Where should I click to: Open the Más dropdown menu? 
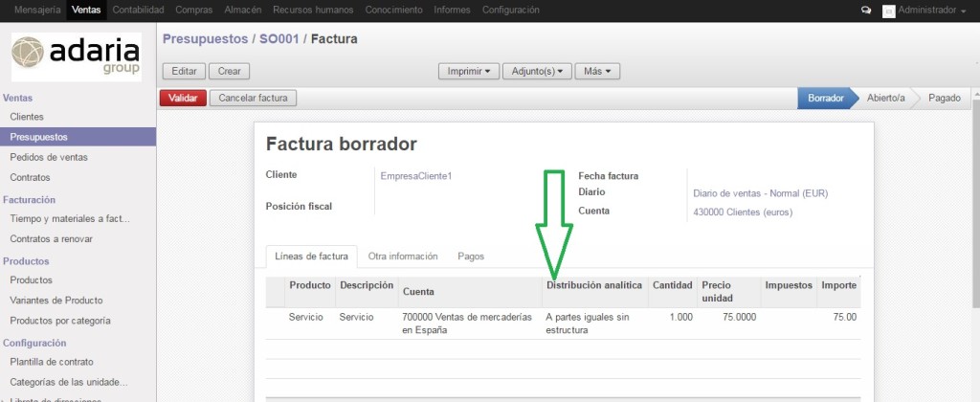[597, 71]
